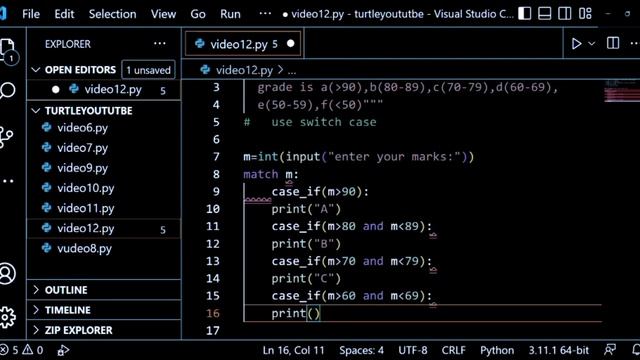This screenshot has width=640, height=360.
Task: Select video12.py under Open Editors
Action: (104, 90)
